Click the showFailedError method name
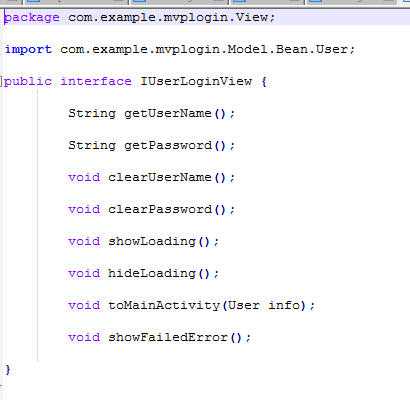This screenshot has width=410, height=400. [168, 337]
